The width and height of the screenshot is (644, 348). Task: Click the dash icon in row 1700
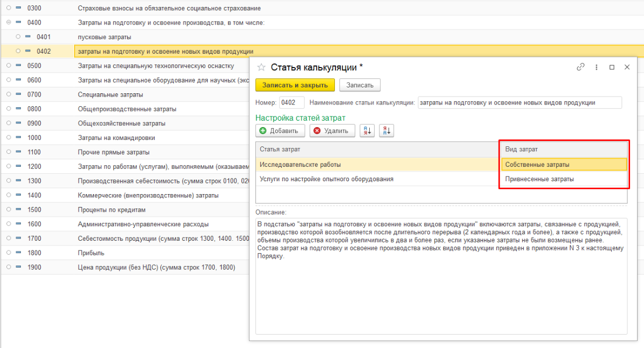pyautogui.click(x=18, y=239)
